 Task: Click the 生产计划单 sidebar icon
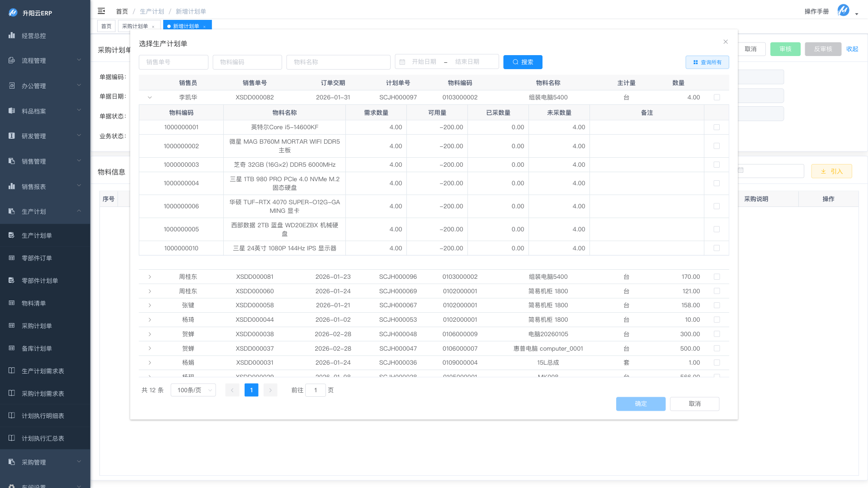12,235
